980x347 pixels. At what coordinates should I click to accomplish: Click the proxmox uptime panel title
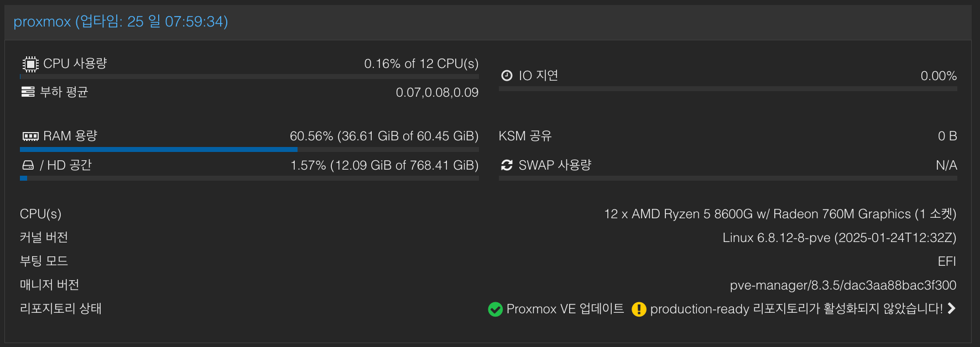[121, 22]
